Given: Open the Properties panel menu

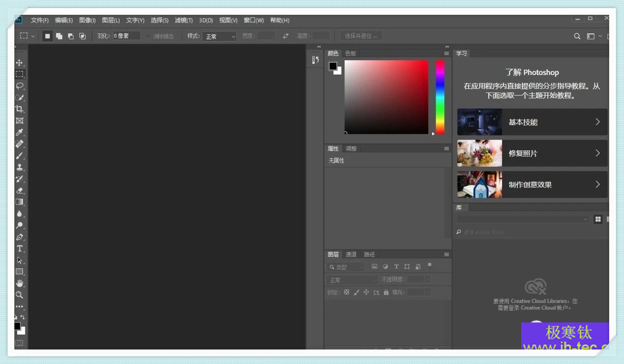Looking at the screenshot, I should click(447, 149).
